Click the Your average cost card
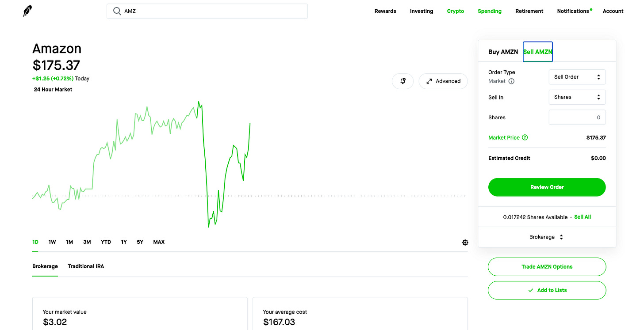644x330 pixels. [x=360, y=314]
